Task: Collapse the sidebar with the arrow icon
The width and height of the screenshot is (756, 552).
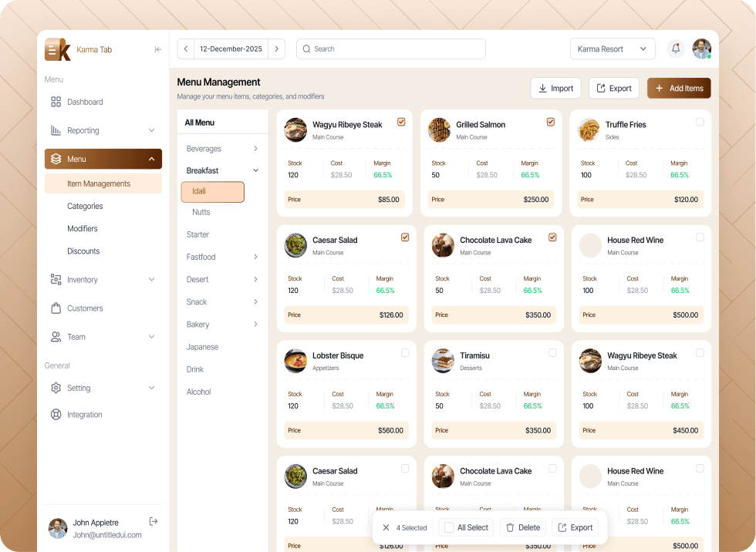Action: [x=157, y=49]
